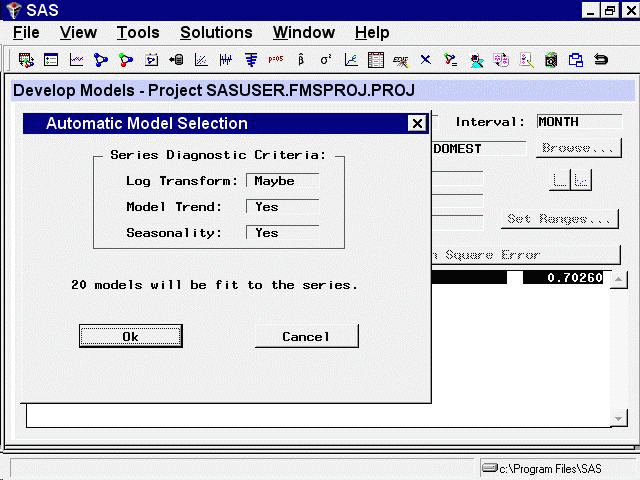Image resolution: width=640 pixels, height=480 pixels.
Task: Click the Browse... button
Action: [578, 149]
